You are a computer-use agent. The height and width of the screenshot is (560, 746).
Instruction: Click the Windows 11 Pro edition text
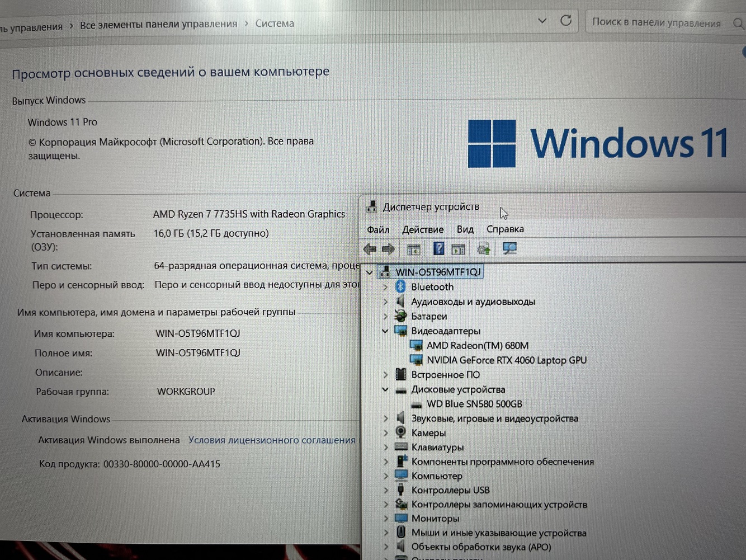tap(63, 122)
